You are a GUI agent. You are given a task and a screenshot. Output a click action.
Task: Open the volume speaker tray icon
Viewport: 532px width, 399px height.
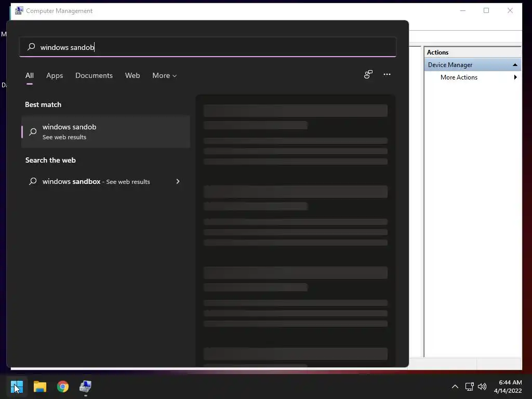coord(482,387)
